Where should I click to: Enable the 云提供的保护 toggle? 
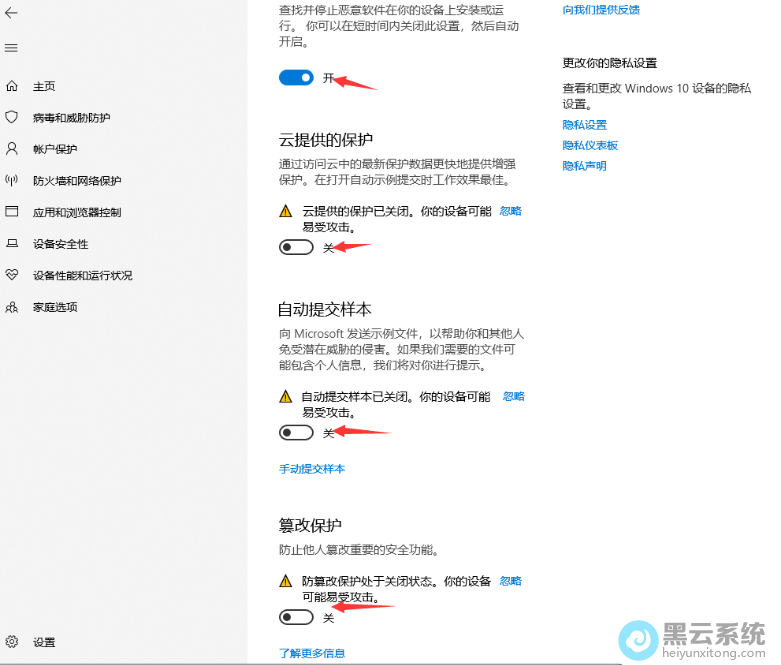click(x=296, y=247)
